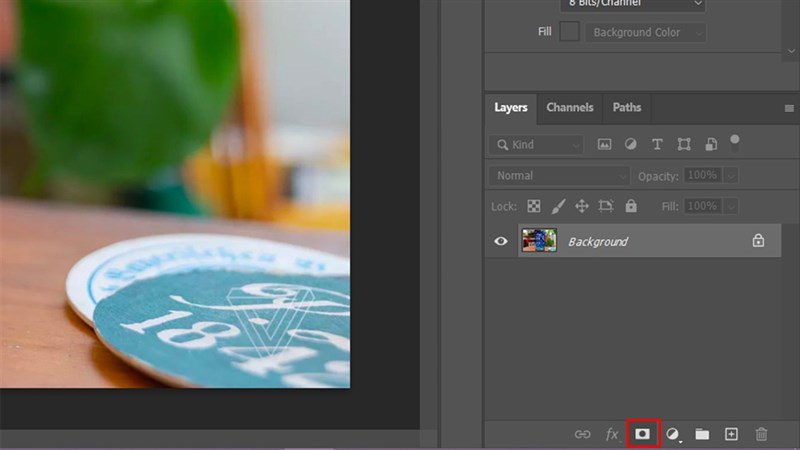Viewport: 800px width, 450px height.
Task: Click the Link layers icon
Action: click(582, 434)
